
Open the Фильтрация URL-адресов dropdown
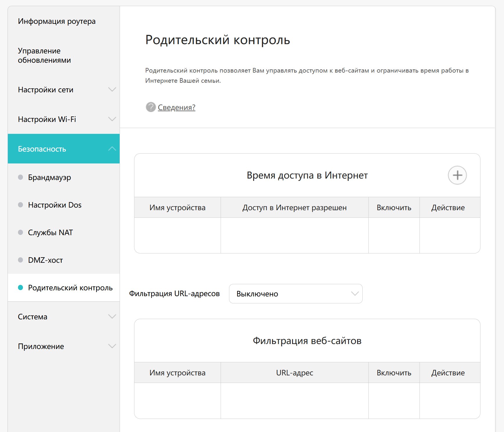point(296,294)
